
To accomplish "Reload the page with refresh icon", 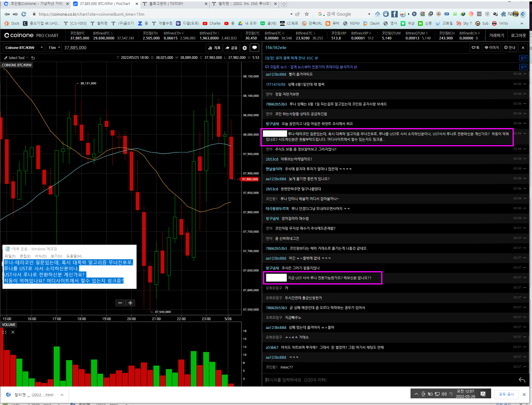I will pos(24,14).
